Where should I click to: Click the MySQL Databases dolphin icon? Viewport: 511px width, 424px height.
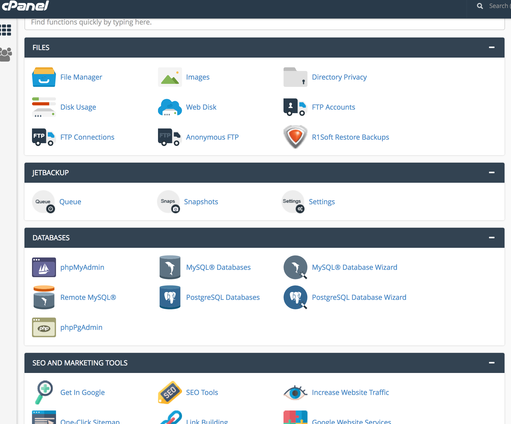coord(170,267)
